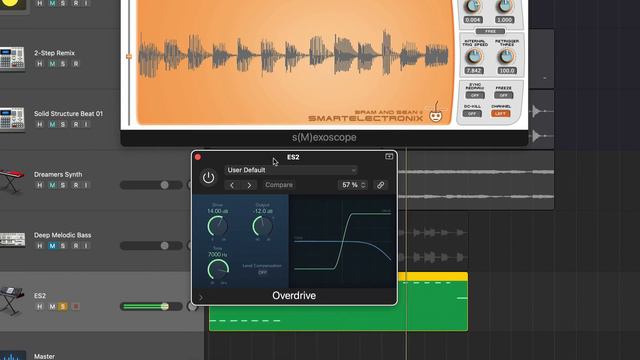Click the Deep Melodic Bass synth icon

[12, 240]
